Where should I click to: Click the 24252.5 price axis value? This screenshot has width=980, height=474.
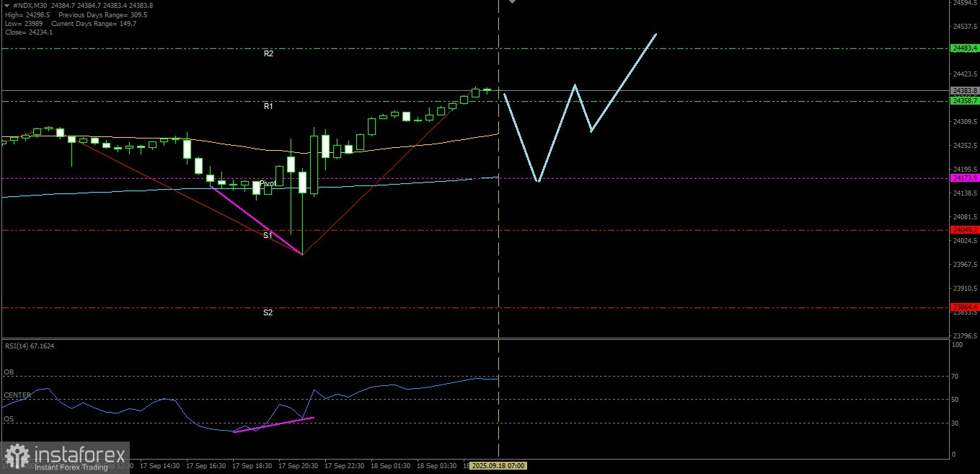pos(965,145)
